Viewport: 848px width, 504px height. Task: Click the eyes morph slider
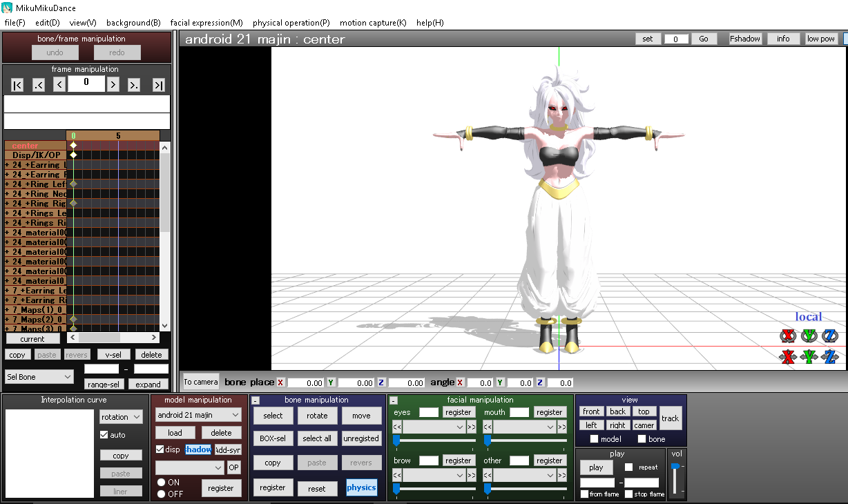tap(396, 440)
